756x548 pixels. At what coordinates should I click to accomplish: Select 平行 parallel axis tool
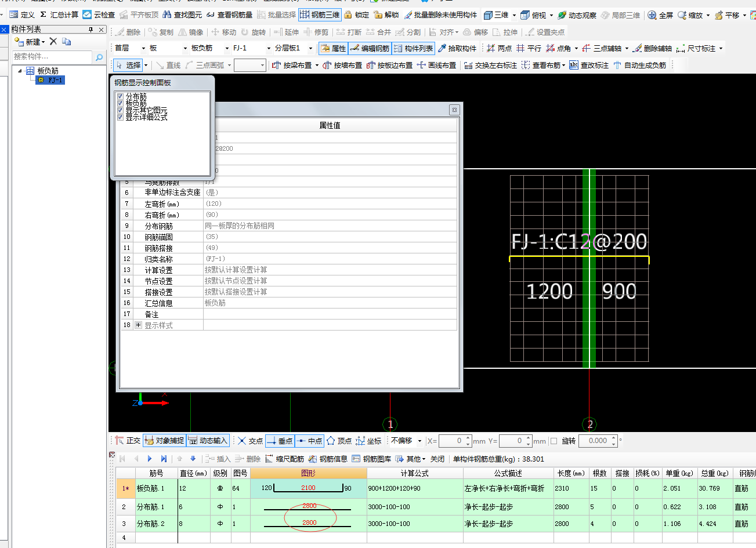(529, 48)
